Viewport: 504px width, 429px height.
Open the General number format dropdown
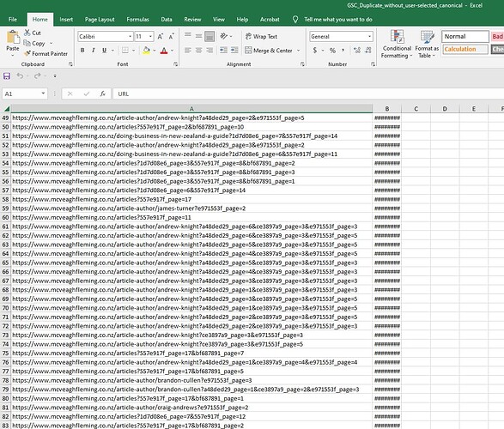tap(370, 36)
